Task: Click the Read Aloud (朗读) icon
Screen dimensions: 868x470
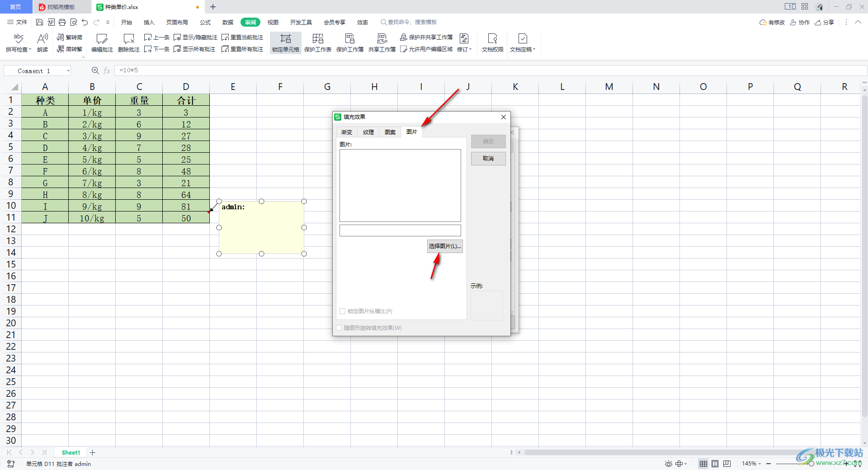Action: pyautogui.click(x=42, y=43)
